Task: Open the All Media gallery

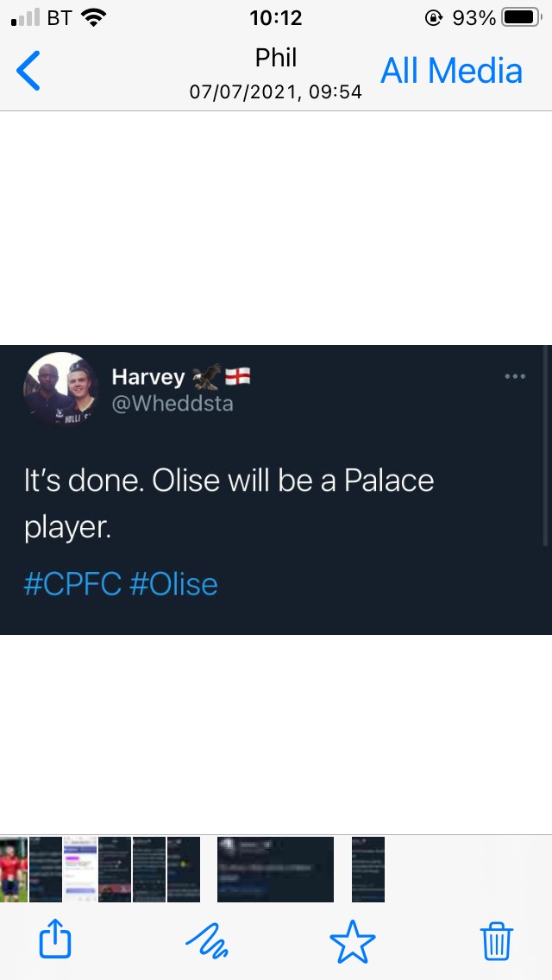Action: (451, 71)
